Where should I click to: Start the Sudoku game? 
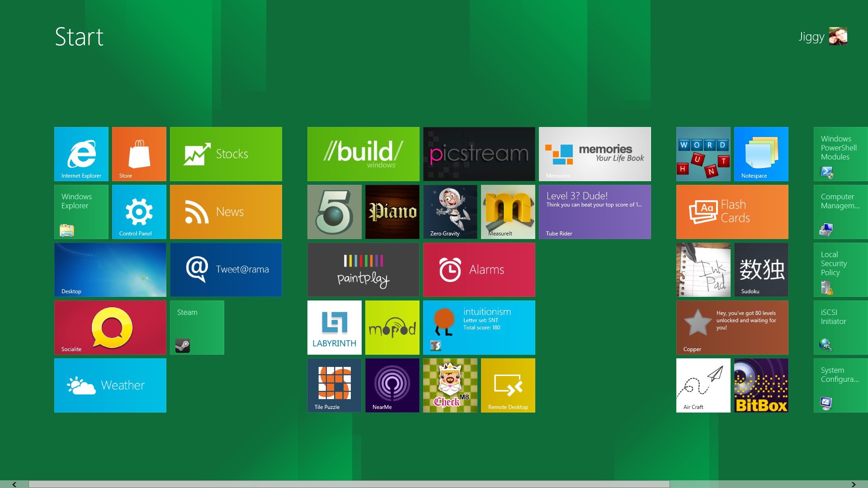click(761, 269)
